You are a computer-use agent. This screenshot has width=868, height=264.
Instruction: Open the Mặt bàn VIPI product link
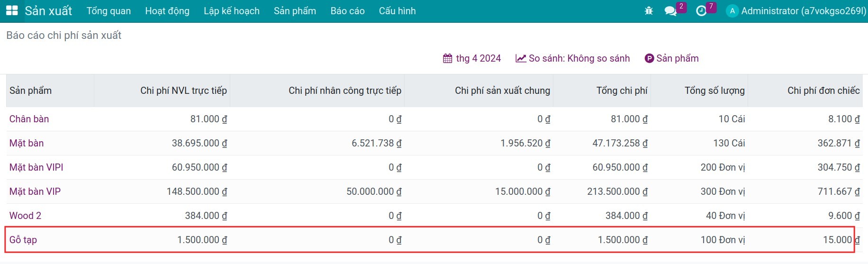tap(36, 167)
